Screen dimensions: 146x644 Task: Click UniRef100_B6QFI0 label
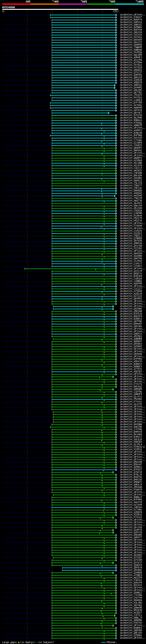point(131,273)
